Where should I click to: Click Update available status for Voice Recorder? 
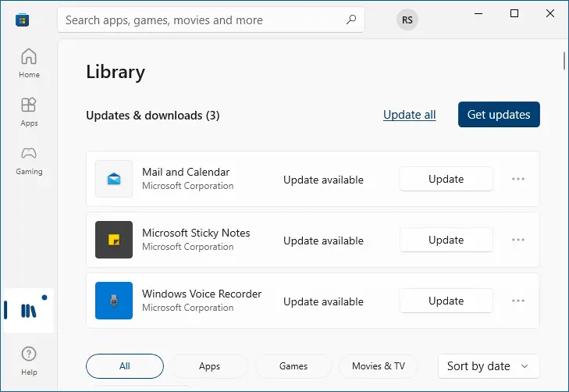point(323,301)
